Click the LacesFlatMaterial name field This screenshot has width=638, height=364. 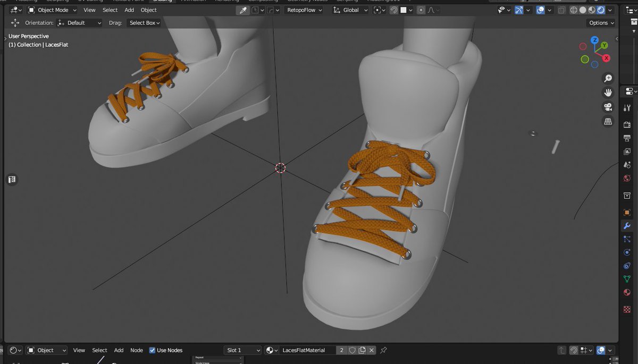(x=308, y=350)
